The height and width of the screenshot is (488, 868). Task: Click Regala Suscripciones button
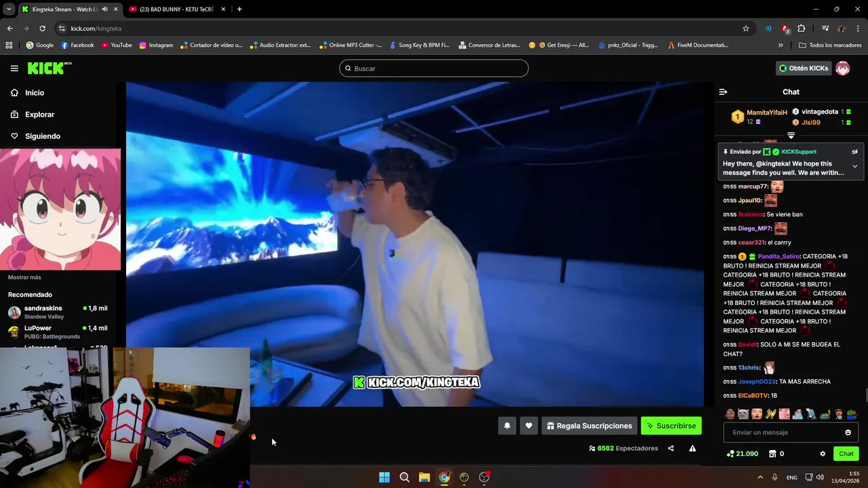point(589,426)
